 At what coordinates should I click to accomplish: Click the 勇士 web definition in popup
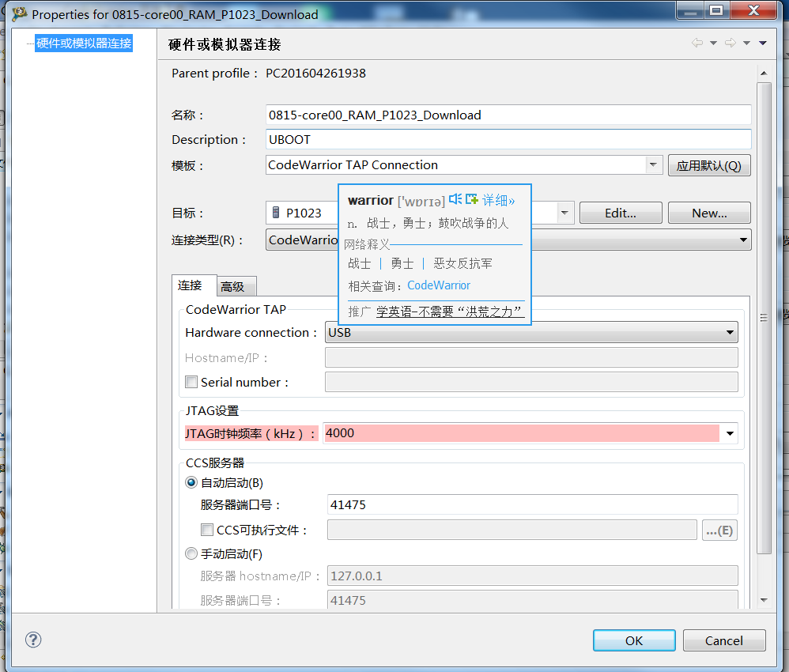402,263
